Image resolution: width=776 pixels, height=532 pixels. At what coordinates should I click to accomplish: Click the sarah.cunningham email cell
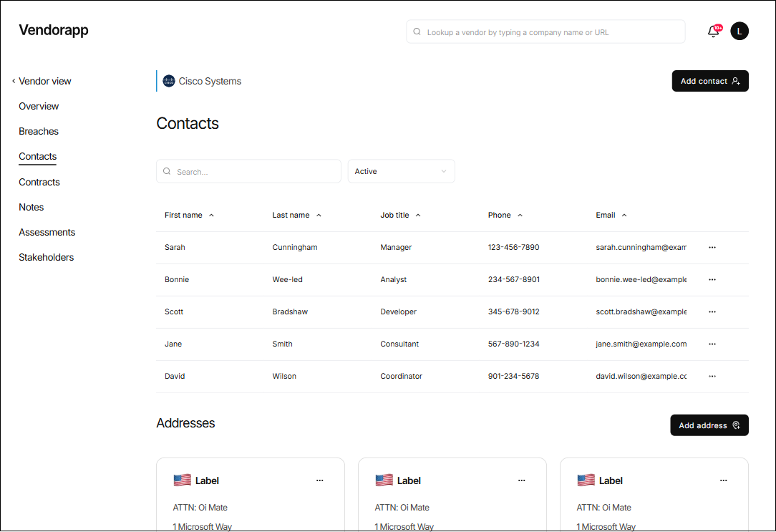coord(641,248)
